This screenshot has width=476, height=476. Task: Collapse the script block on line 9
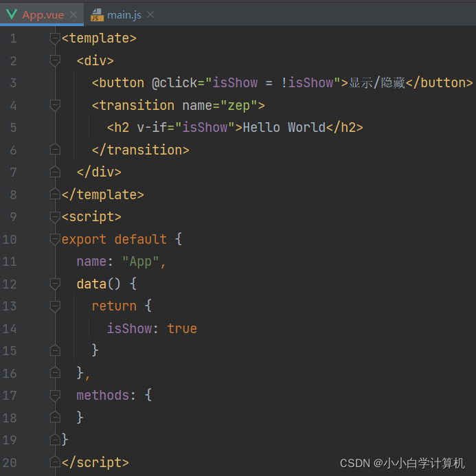(55, 217)
